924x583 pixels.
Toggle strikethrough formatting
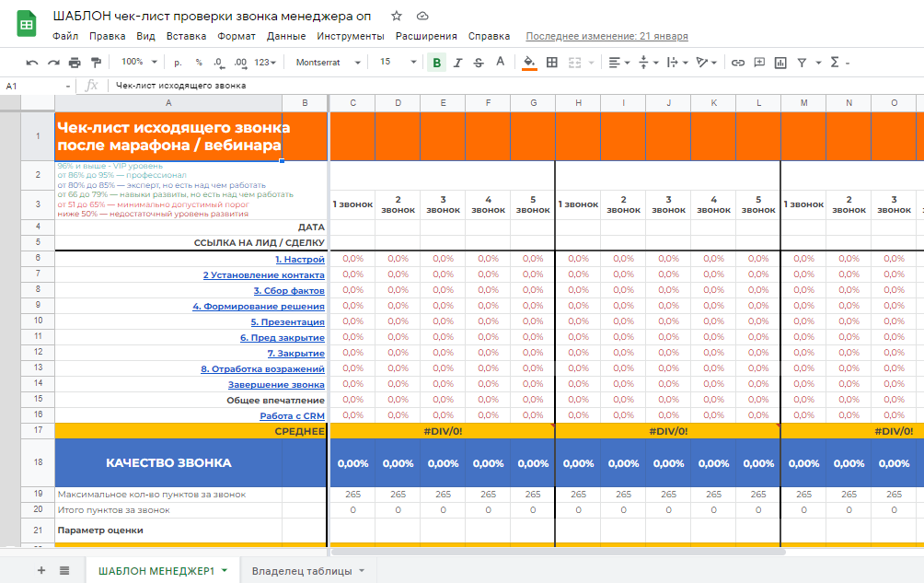[x=479, y=63]
